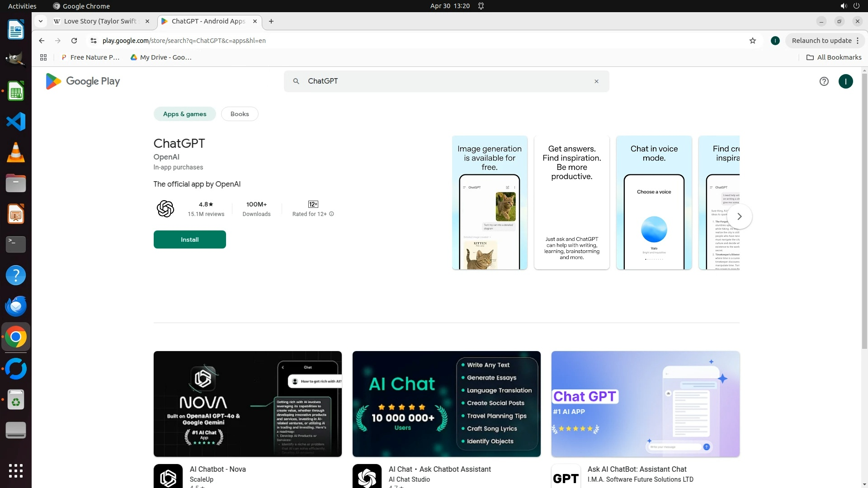Screen dimensions: 868x488
Task: View site information icon in address bar
Action: point(94,41)
